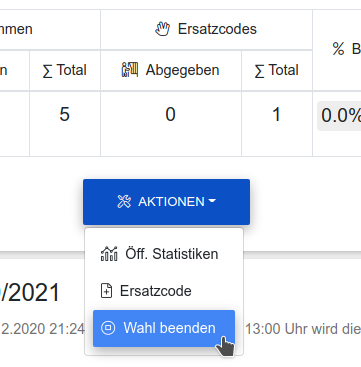This screenshot has height=367, width=361.
Task: Click the Ersatzcodes total value 1 cell
Action: tap(277, 124)
